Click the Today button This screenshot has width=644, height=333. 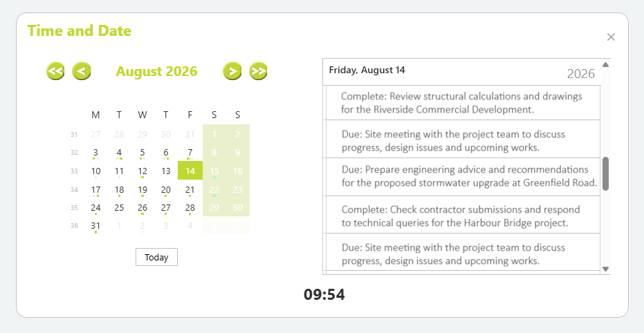[156, 257]
